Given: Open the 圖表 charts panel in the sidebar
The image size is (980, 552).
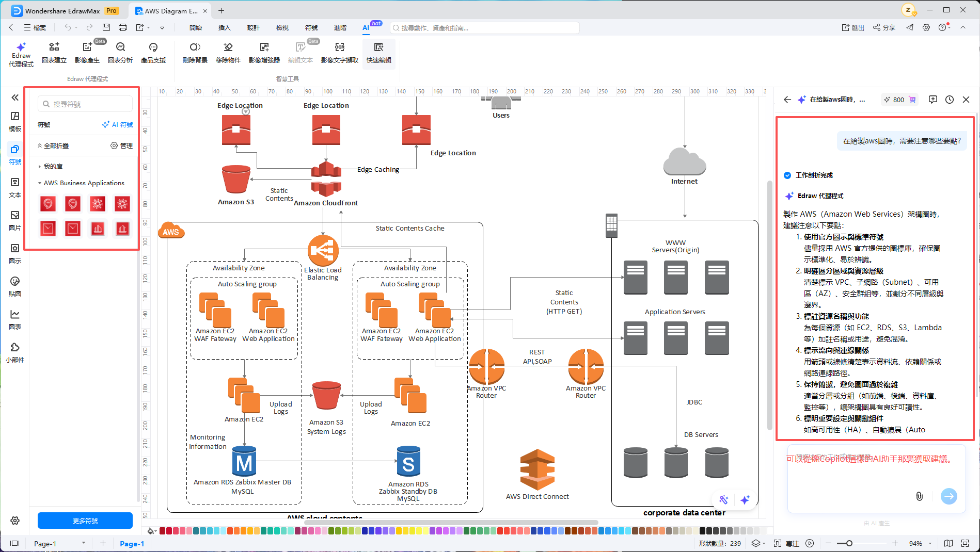Looking at the screenshot, I should (15, 319).
